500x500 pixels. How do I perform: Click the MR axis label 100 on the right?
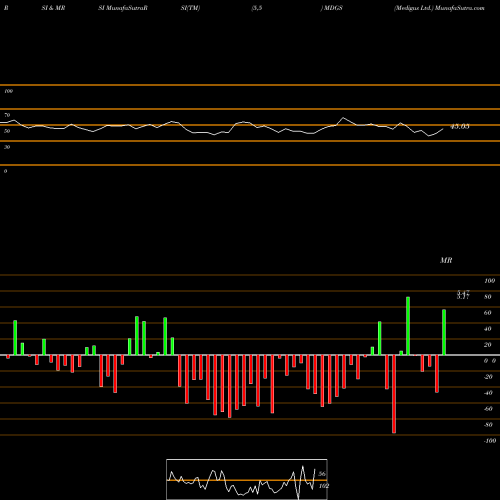click(x=490, y=281)
